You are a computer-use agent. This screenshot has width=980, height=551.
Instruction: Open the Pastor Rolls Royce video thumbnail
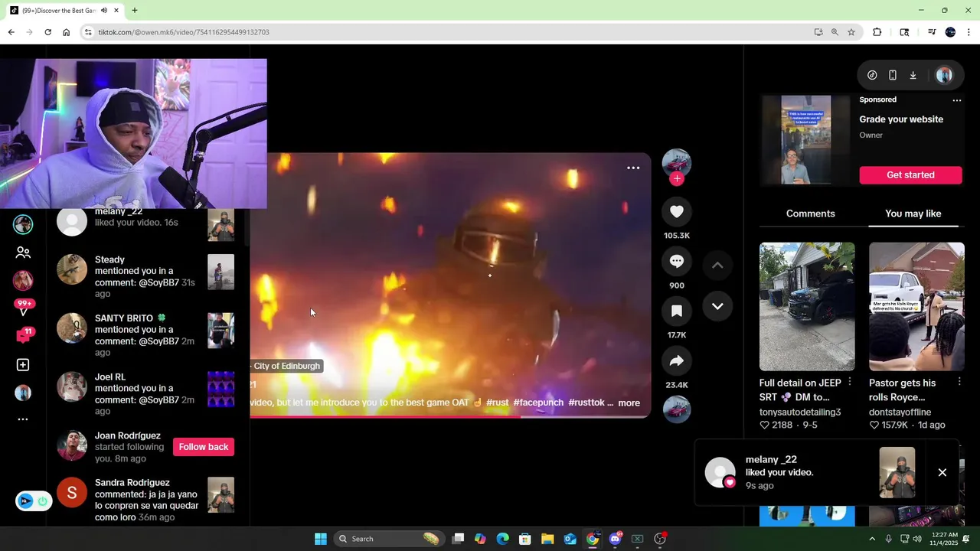pyautogui.click(x=916, y=307)
